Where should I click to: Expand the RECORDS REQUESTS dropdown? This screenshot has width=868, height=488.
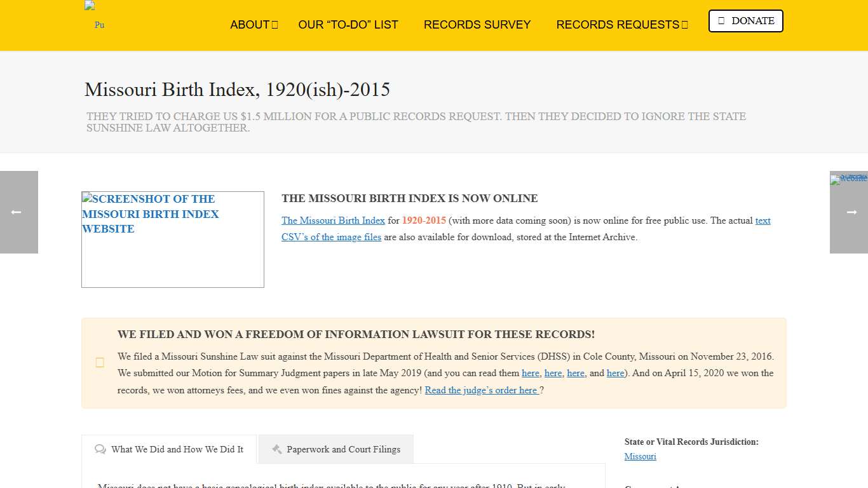(616, 25)
